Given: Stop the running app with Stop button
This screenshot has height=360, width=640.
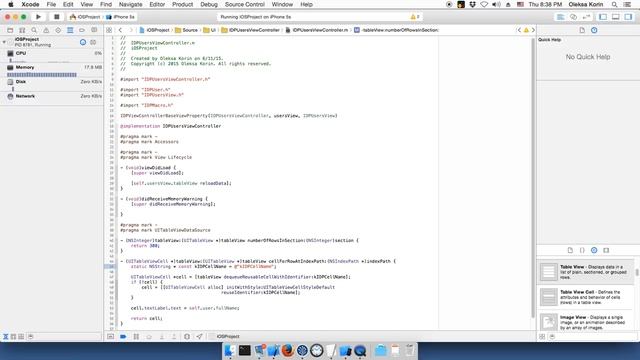Looking at the screenshot, I should pos(56,17).
